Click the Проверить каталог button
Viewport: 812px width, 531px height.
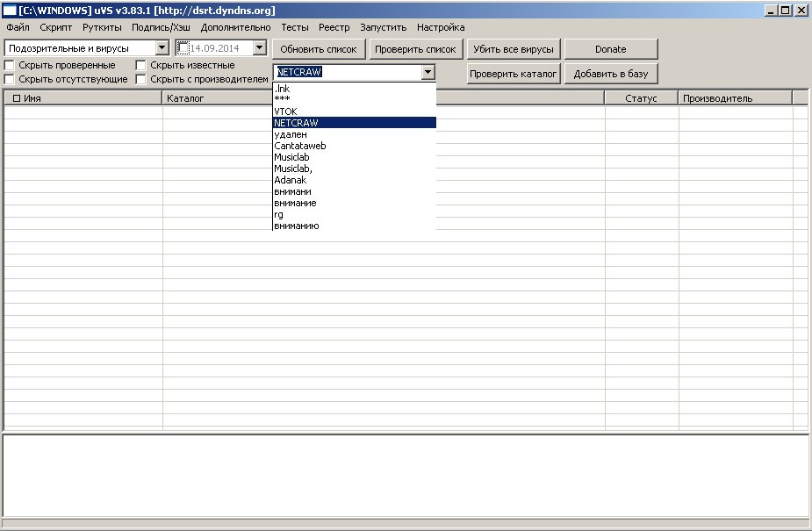[x=514, y=74]
